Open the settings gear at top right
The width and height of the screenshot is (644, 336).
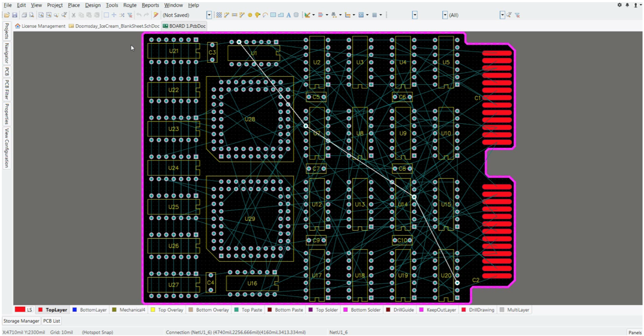coord(619,5)
